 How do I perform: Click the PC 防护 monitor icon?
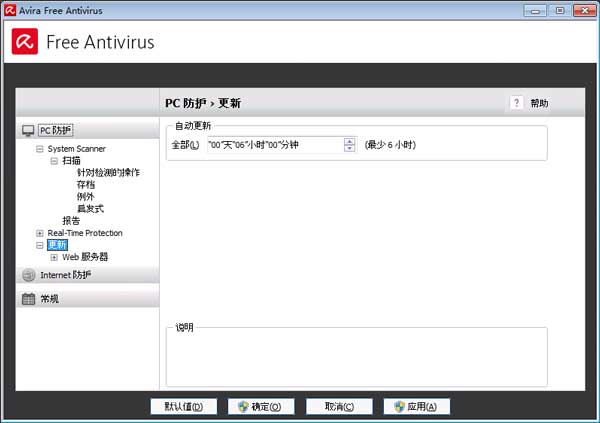pos(28,131)
